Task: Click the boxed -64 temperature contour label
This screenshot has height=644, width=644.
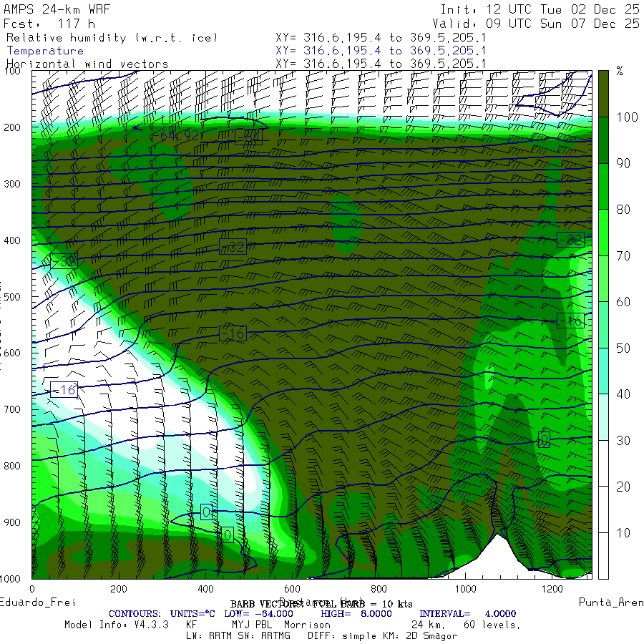Action: click(x=248, y=137)
